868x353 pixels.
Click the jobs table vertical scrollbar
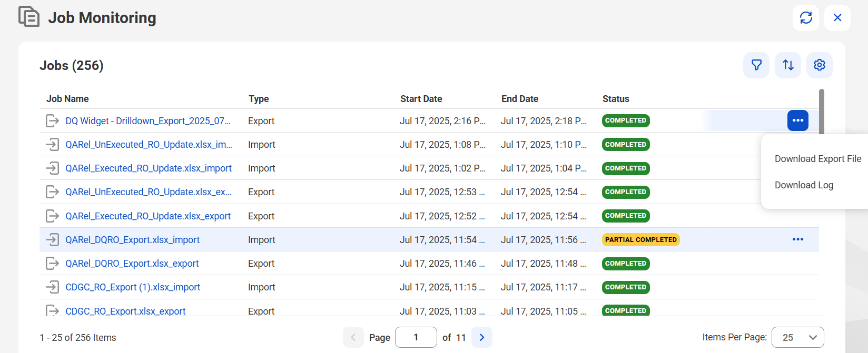(x=822, y=112)
